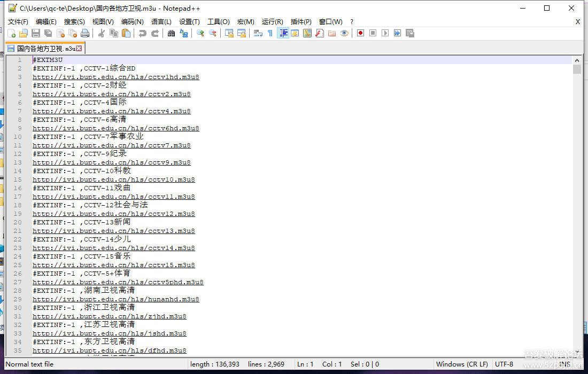
Task: Play back recorded macro icon
Action: click(x=385, y=33)
